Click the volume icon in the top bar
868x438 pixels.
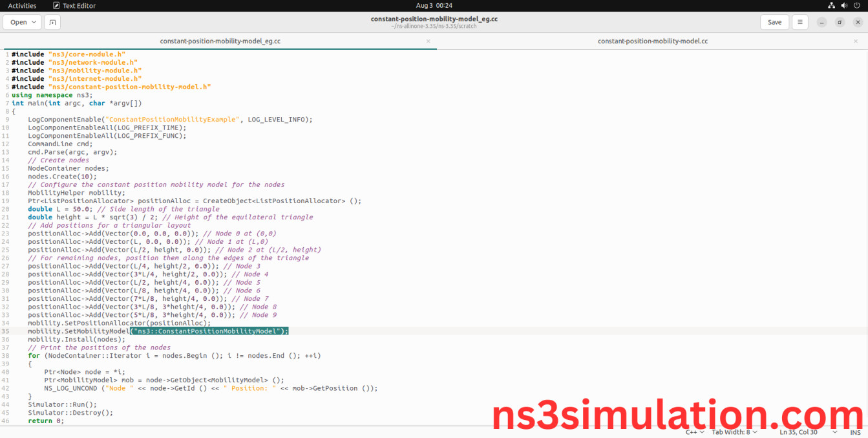pos(844,5)
